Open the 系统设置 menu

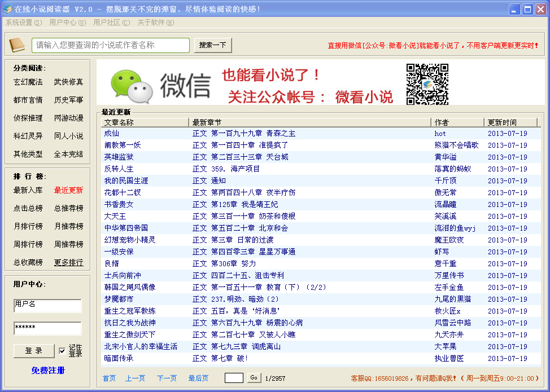coord(24,23)
